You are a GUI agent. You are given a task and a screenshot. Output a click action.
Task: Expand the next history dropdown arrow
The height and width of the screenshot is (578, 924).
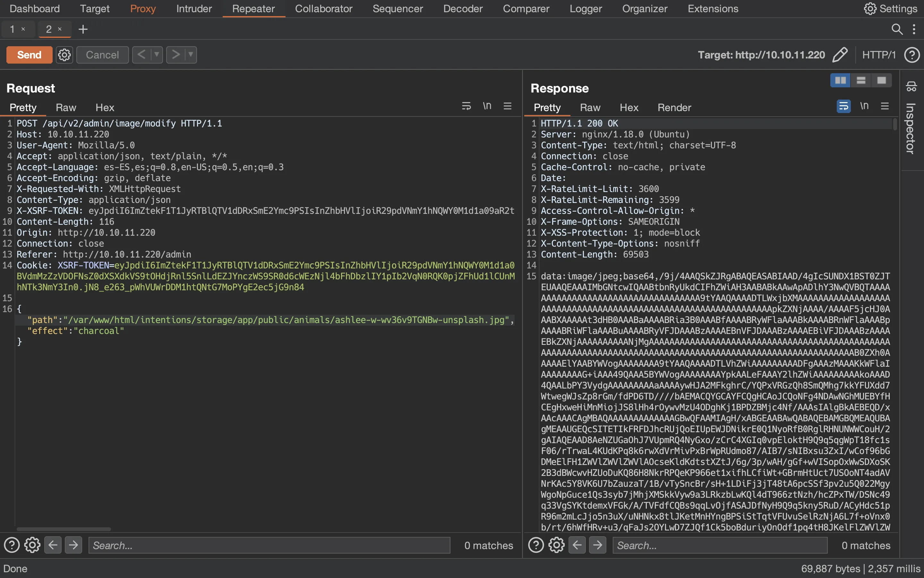[191, 55]
